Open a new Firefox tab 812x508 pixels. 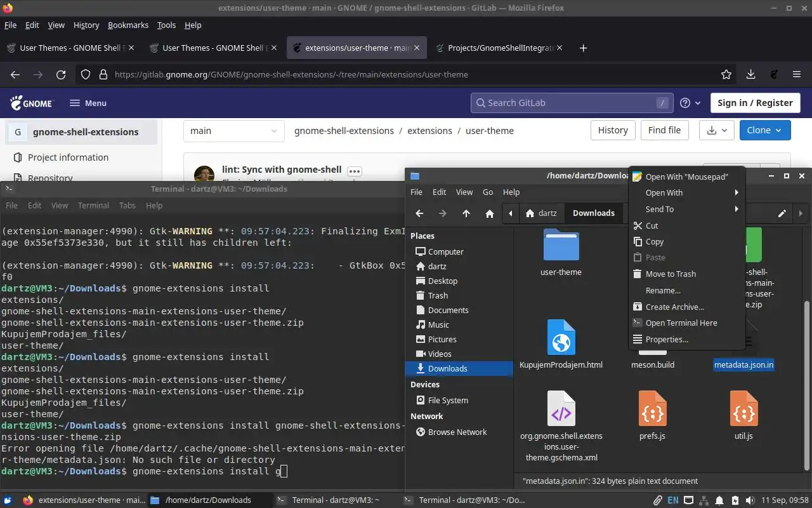click(583, 48)
